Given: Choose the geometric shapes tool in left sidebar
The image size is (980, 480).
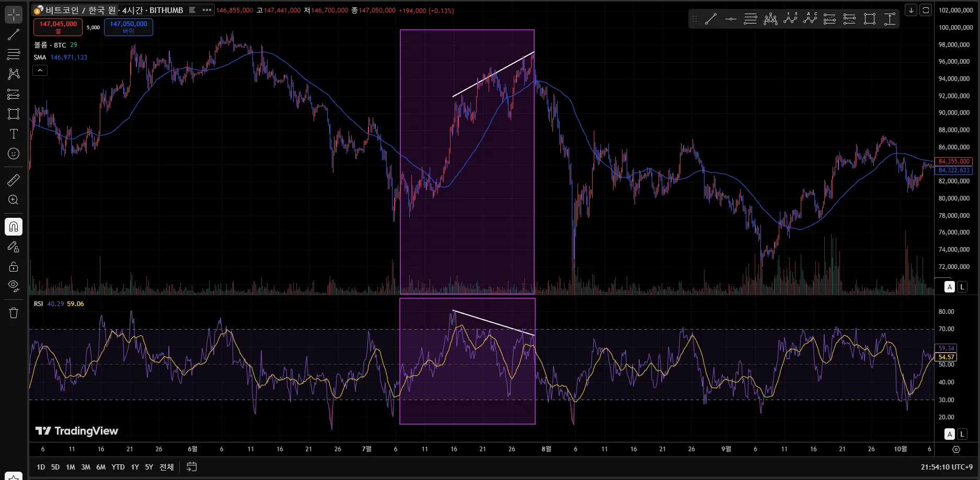Looking at the screenshot, I should pos(14,114).
